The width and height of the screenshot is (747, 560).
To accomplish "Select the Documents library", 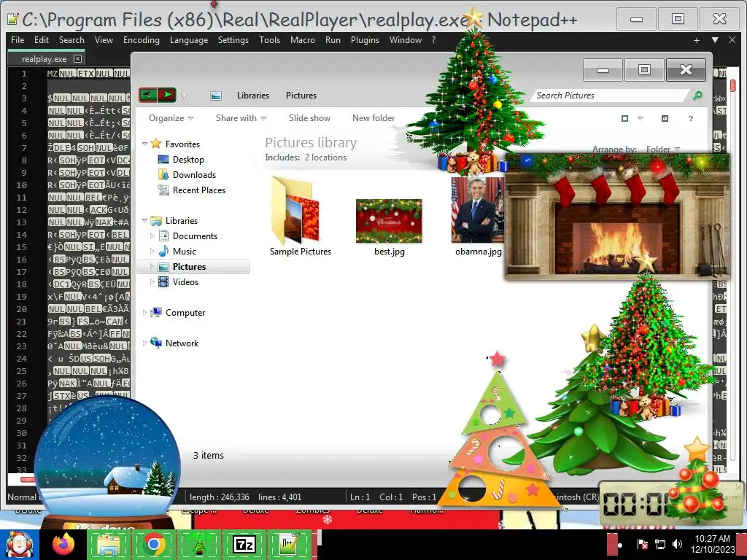I will point(195,236).
